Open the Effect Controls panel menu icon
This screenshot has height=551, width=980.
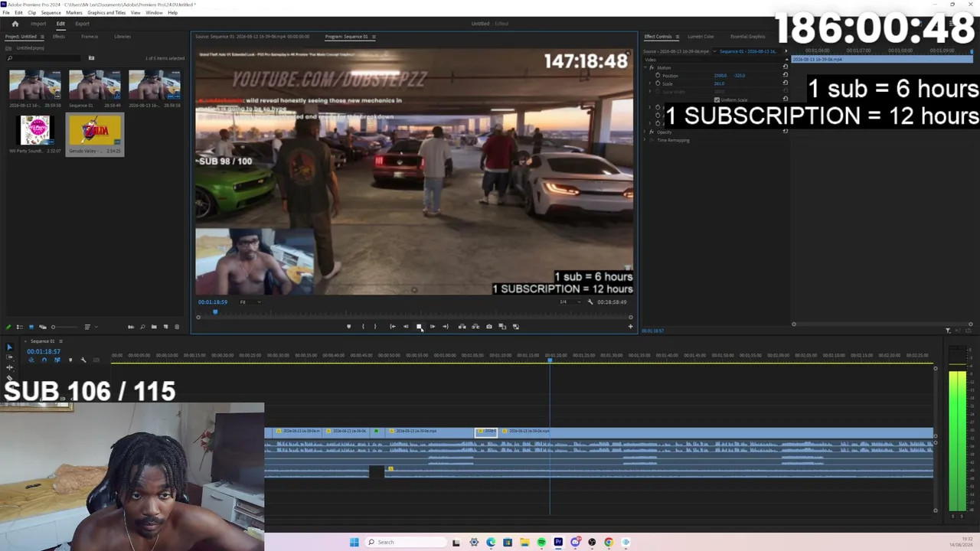[x=678, y=37]
